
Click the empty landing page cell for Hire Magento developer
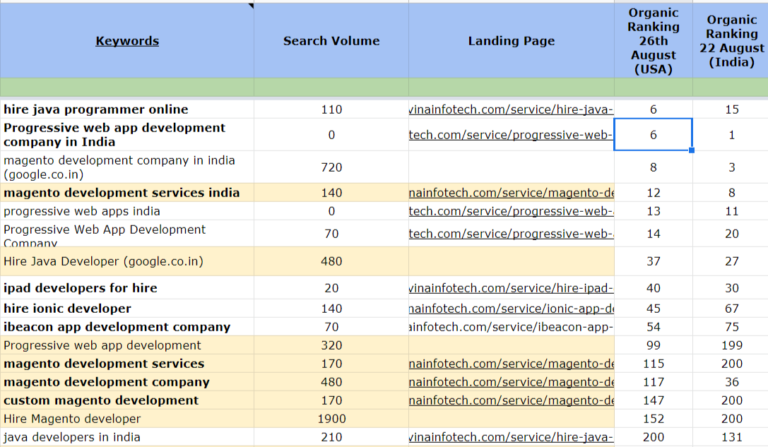pyautogui.click(x=511, y=419)
